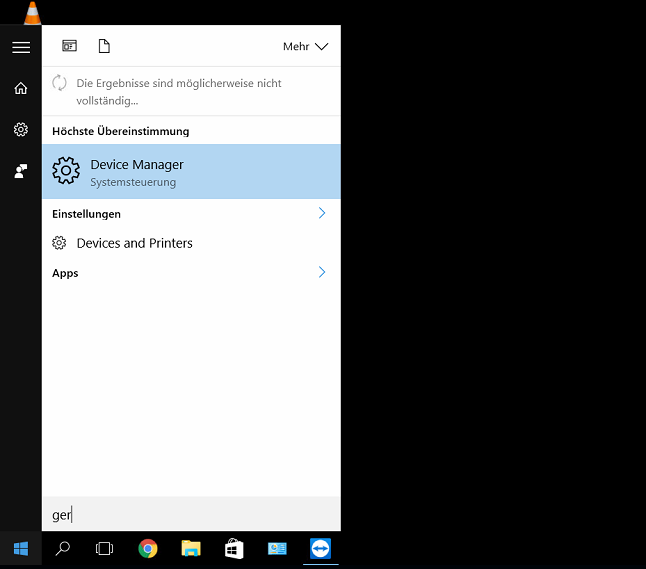Image resolution: width=646 pixels, height=569 pixels.
Task: Open Devices and Printers result
Action: point(191,243)
